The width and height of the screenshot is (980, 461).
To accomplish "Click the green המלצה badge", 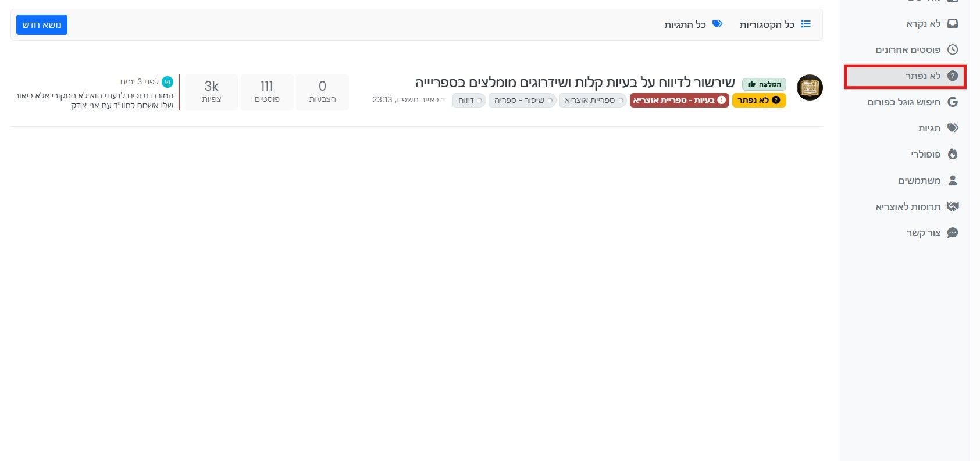I will click(764, 84).
